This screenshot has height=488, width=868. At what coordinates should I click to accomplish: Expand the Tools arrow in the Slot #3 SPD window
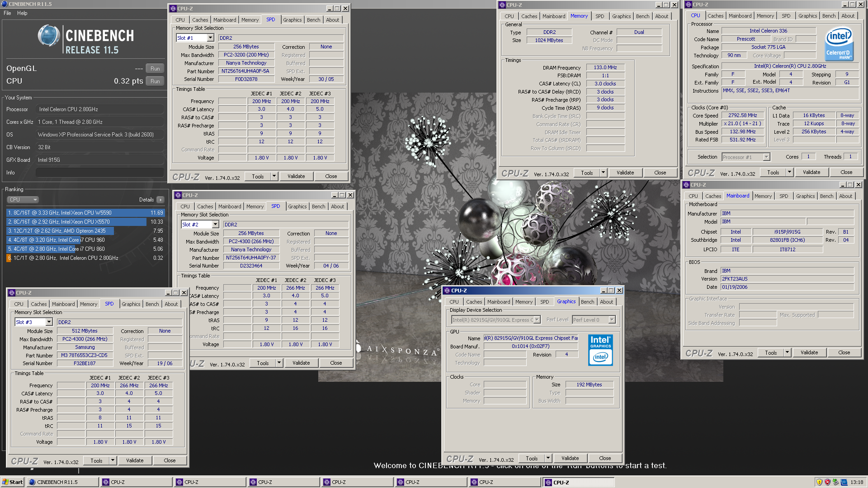(x=113, y=460)
